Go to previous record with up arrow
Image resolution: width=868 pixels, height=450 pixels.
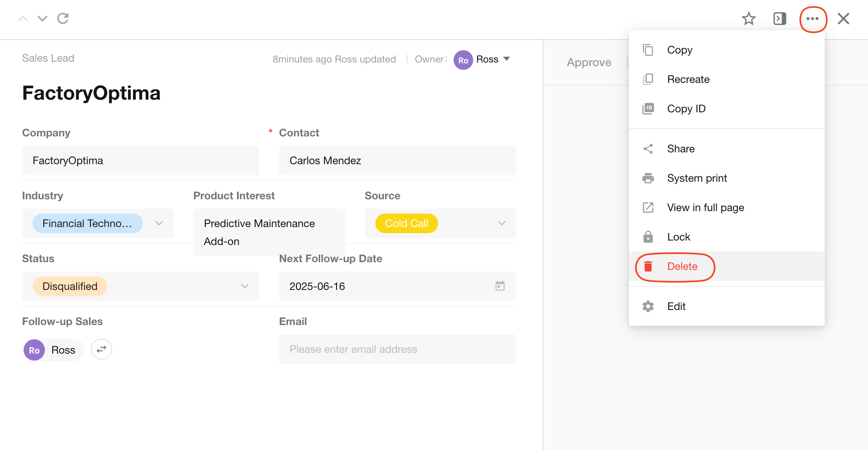23,18
